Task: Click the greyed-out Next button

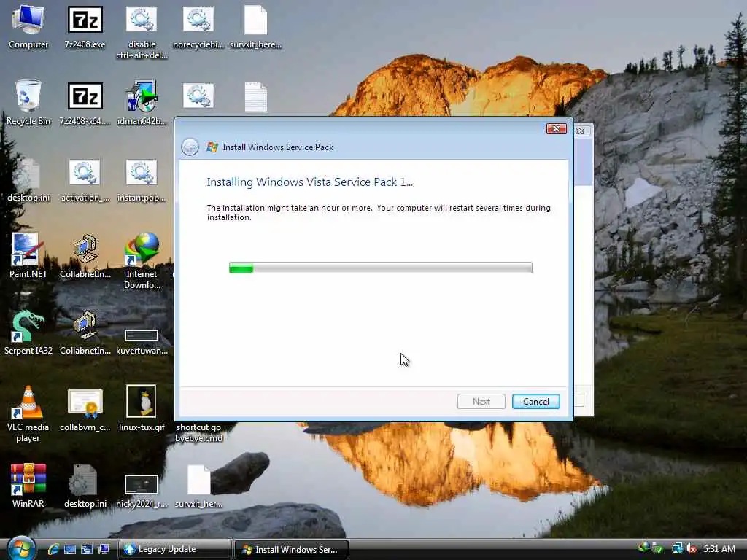Action: pyautogui.click(x=481, y=402)
